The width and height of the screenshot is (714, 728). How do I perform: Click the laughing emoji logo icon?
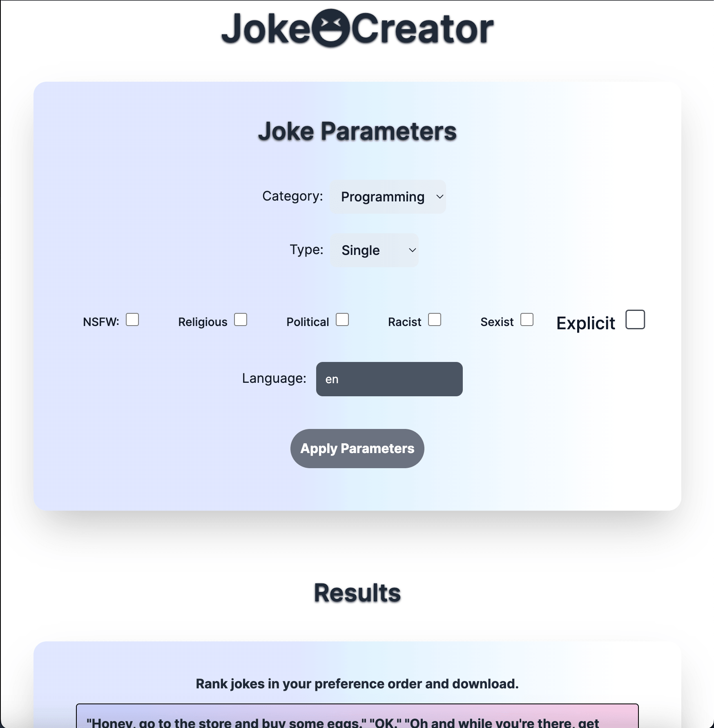[x=330, y=28]
